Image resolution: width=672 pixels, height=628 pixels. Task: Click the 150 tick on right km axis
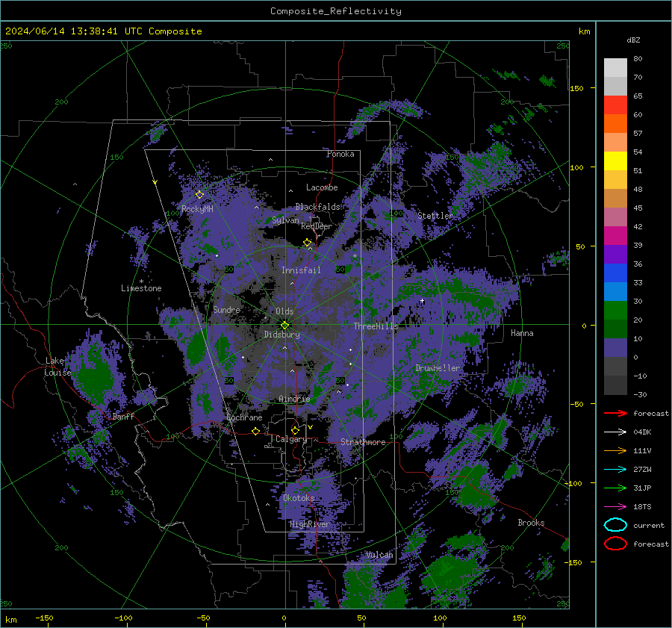point(577,88)
